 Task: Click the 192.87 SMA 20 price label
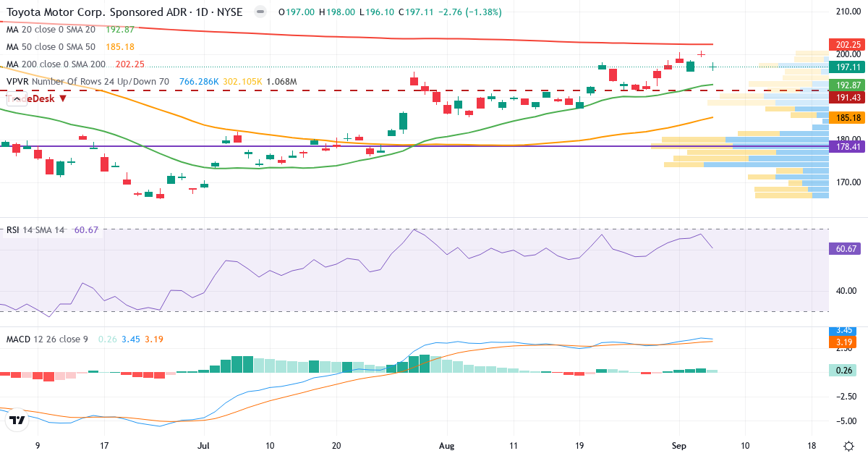pyautogui.click(x=847, y=85)
